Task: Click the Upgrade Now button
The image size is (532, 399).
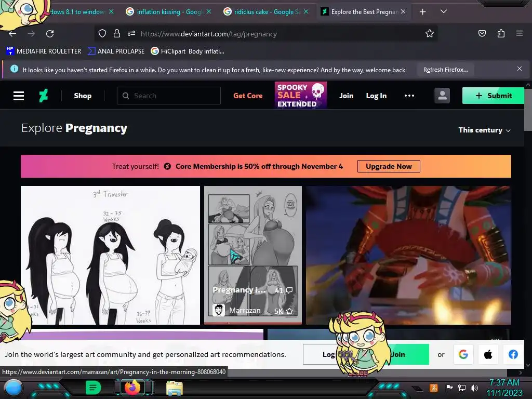Action: [x=389, y=166]
